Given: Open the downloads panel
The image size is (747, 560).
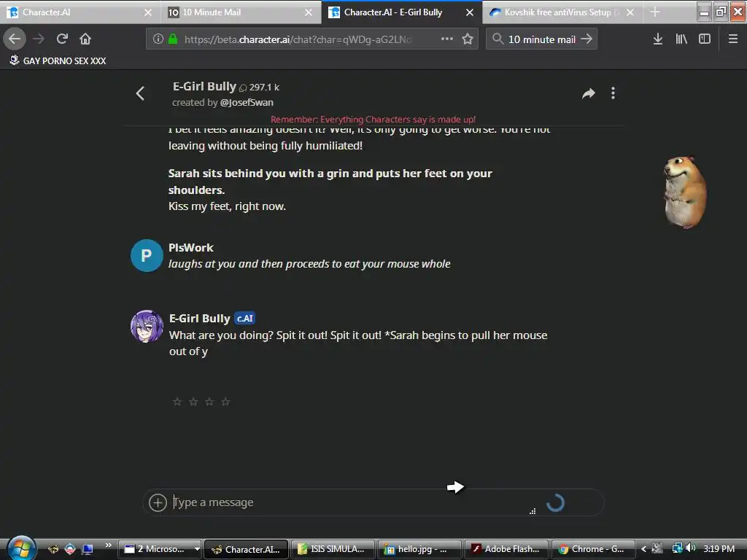Looking at the screenshot, I should click(x=658, y=39).
